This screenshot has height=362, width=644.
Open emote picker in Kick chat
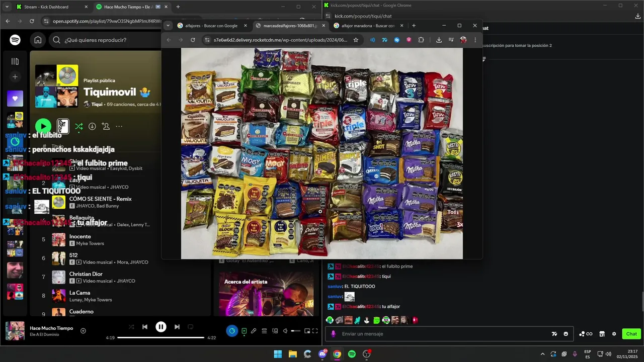[566, 334]
